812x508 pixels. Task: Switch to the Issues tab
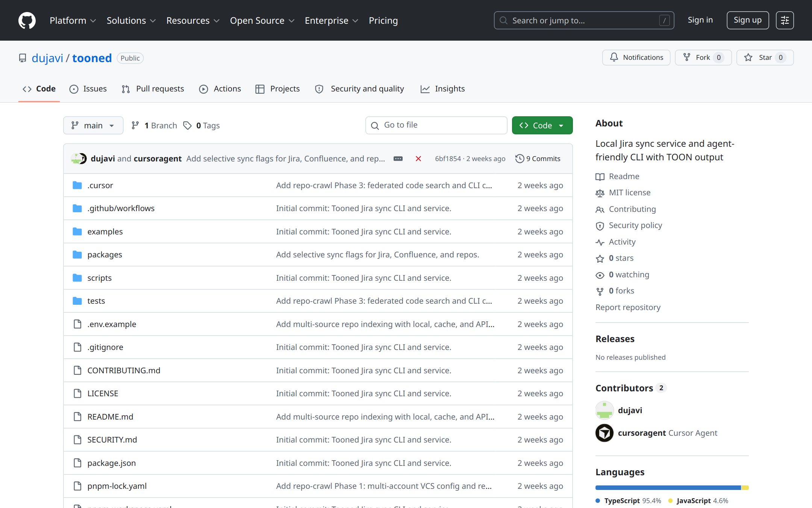(88, 89)
